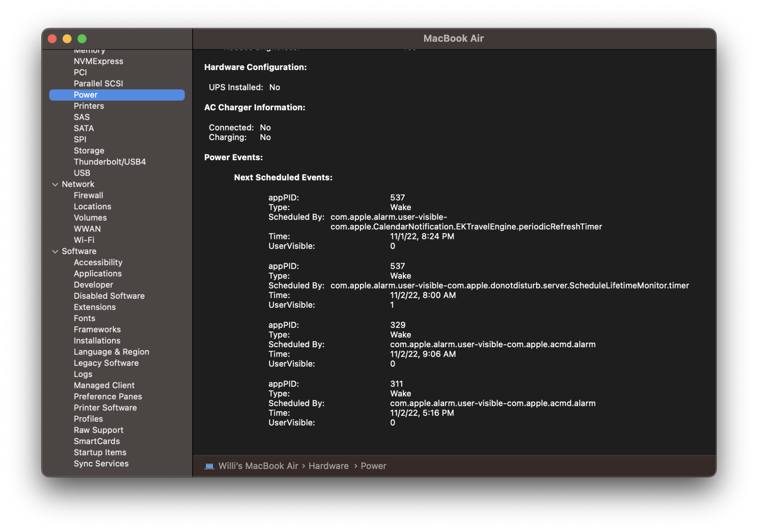Select the highlighted Power item

coord(117,95)
